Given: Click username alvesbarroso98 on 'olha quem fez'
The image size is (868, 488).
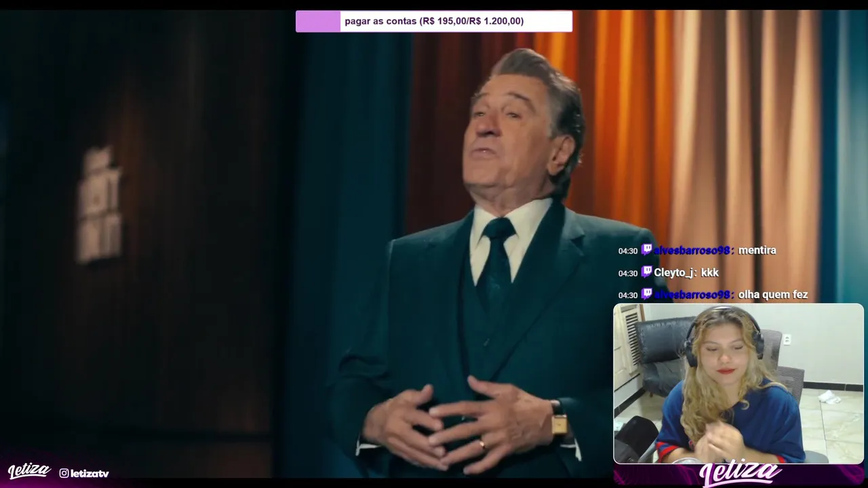Looking at the screenshot, I should point(692,295).
